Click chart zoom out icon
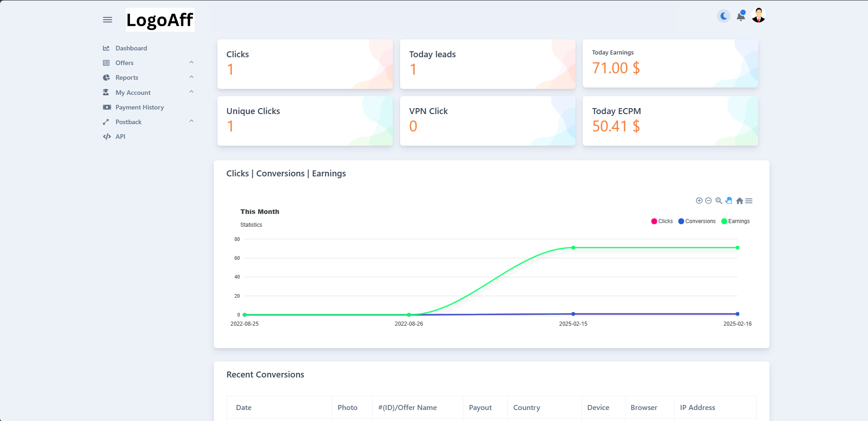The width and height of the screenshot is (868, 421). [x=708, y=201]
